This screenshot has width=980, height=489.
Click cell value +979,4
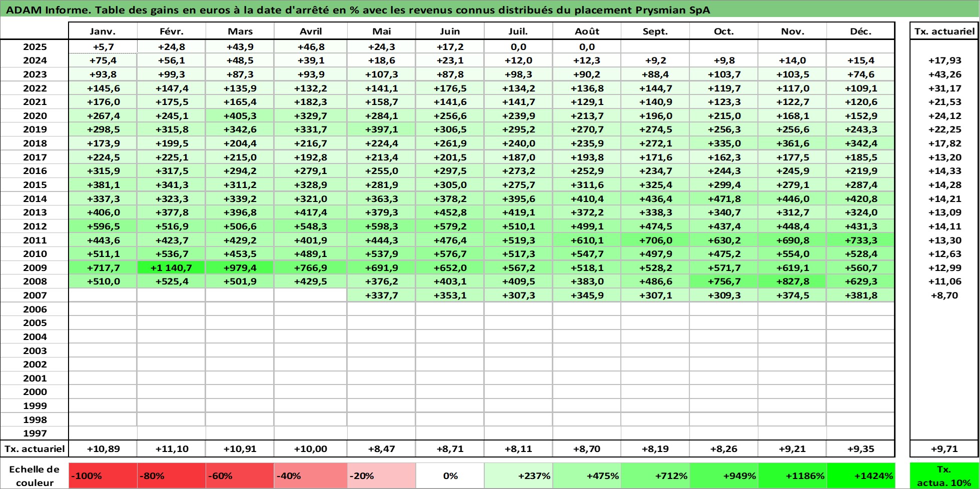pyautogui.click(x=240, y=267)
